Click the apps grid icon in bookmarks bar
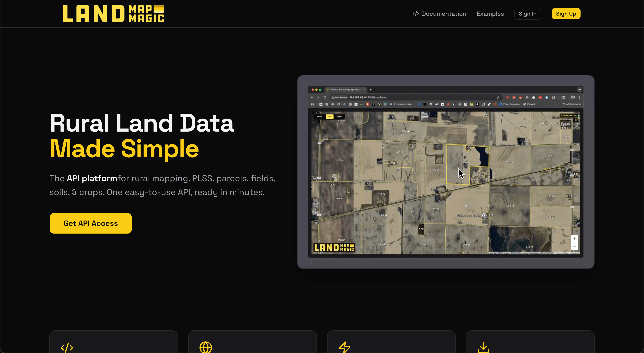 pyautogui.click(x=312, y=104)
